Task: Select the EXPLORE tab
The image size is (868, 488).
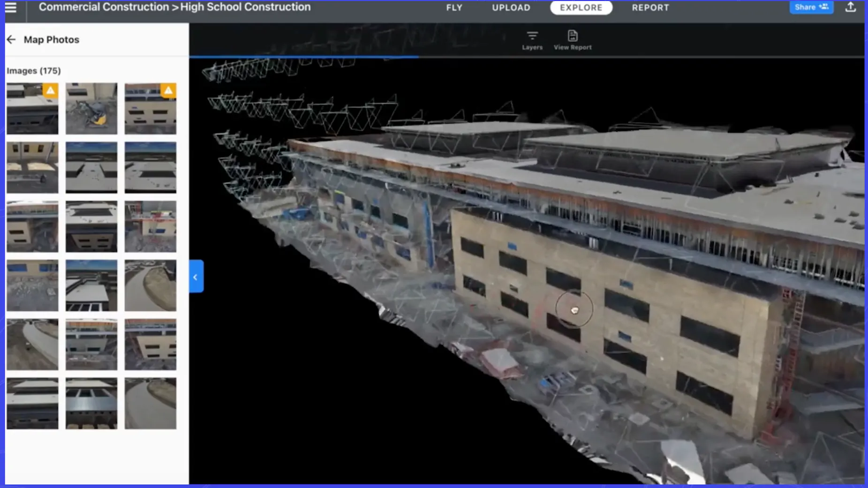Action: tap(581, 7)
